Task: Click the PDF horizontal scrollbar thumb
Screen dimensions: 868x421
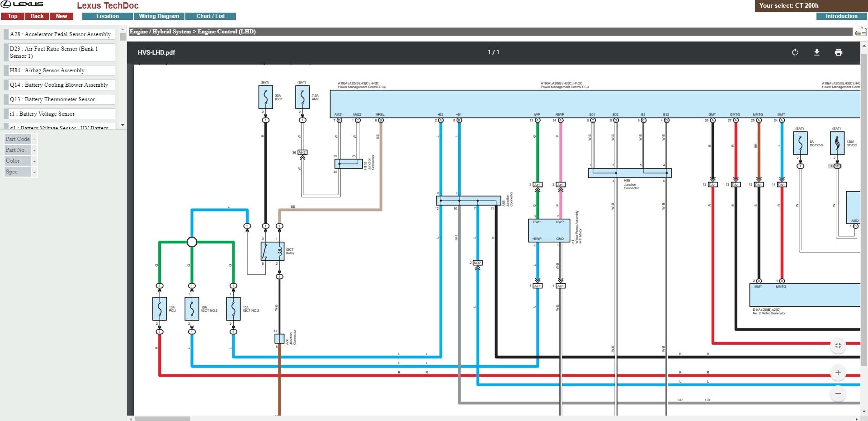Action: pyautogui.click(x=162, y=419)
